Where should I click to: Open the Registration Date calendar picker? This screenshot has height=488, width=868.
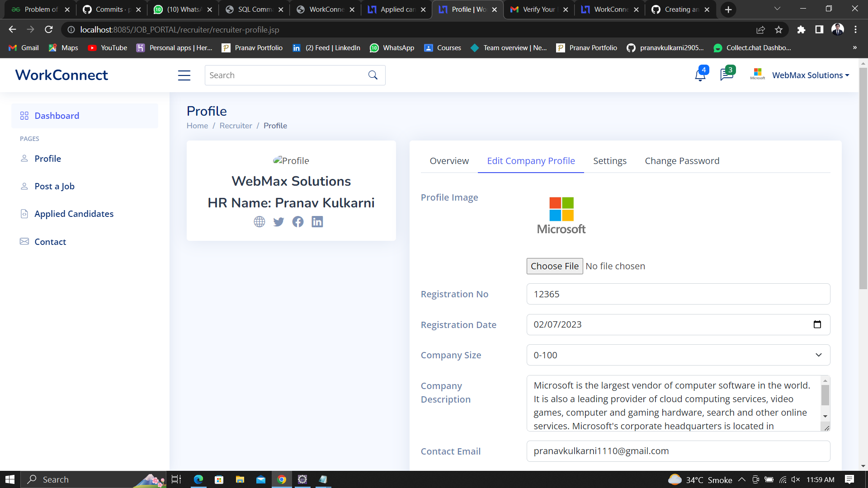pos(817,324)
